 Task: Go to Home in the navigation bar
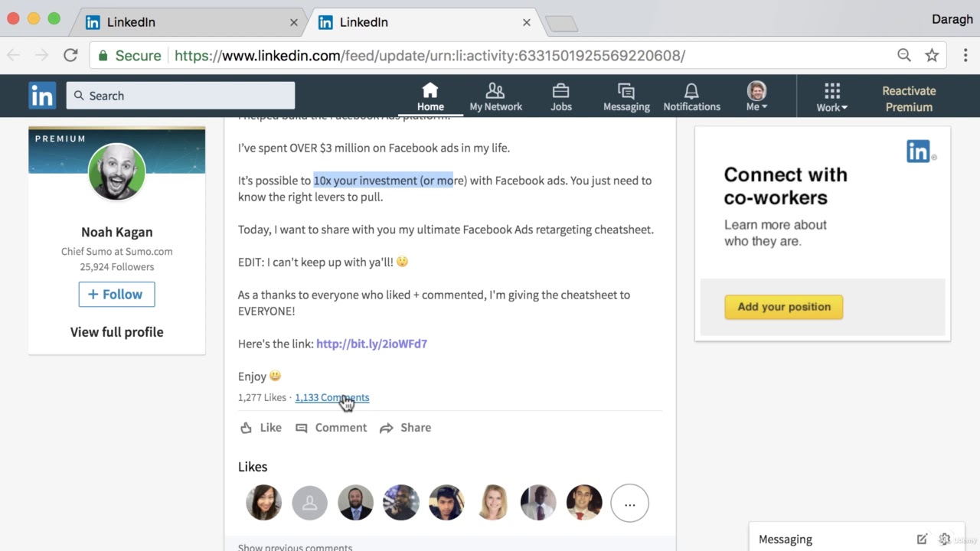(430, 96)
